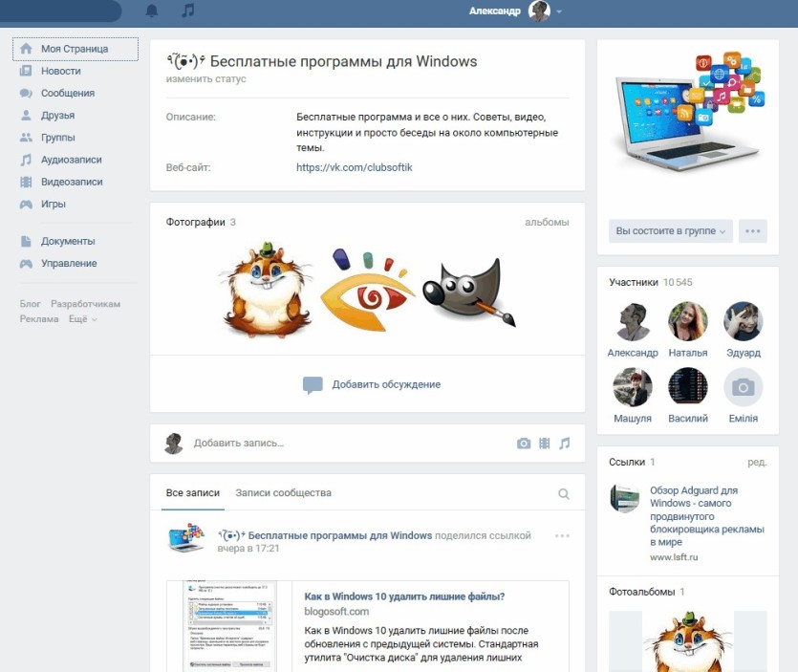Open Аудиозаписи in left menu
Screen dimensions: 798x672
click(x=72, y=160)
